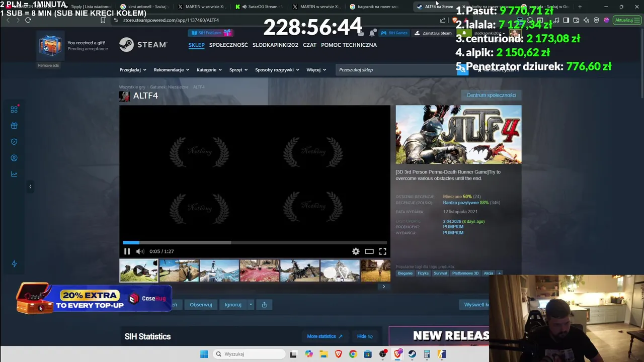Enter fullscreen for the trailer video
Viewport: 644px width, 362px height.
click(383, 251)
